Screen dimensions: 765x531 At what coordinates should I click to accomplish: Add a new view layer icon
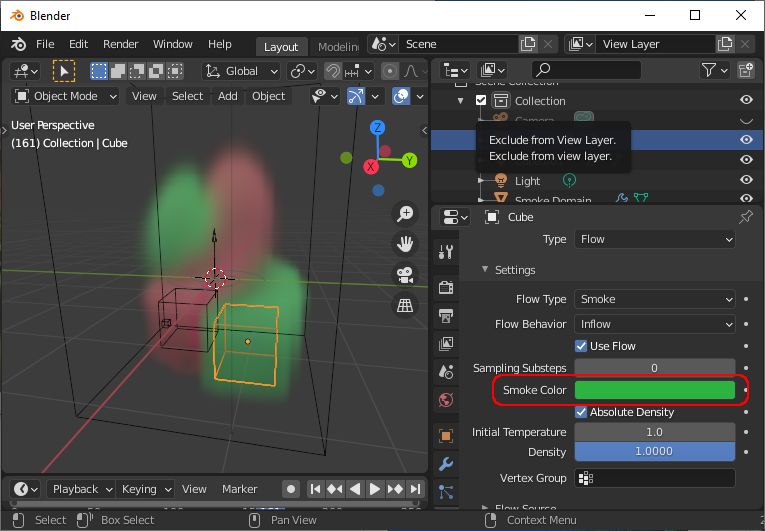pos(725,44)
